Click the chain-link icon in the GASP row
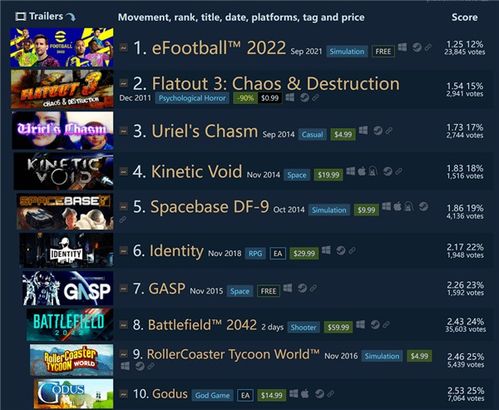This screenshot has width=499, height=410. coord(313,288)
